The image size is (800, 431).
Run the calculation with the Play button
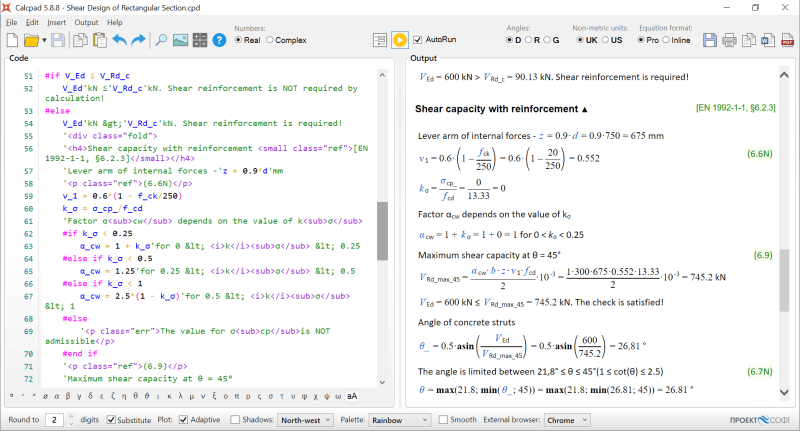pyautogui.click(x=400, y=40)
